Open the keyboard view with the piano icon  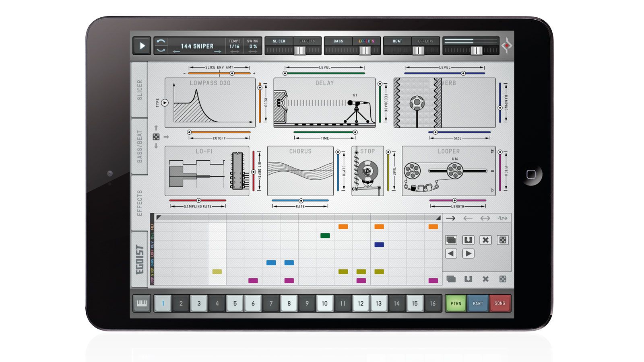143,304
